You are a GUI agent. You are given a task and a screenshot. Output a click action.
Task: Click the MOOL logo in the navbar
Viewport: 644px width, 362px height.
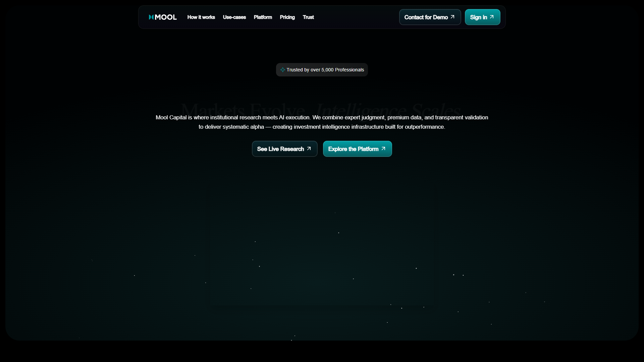click(x=163, y=17)
